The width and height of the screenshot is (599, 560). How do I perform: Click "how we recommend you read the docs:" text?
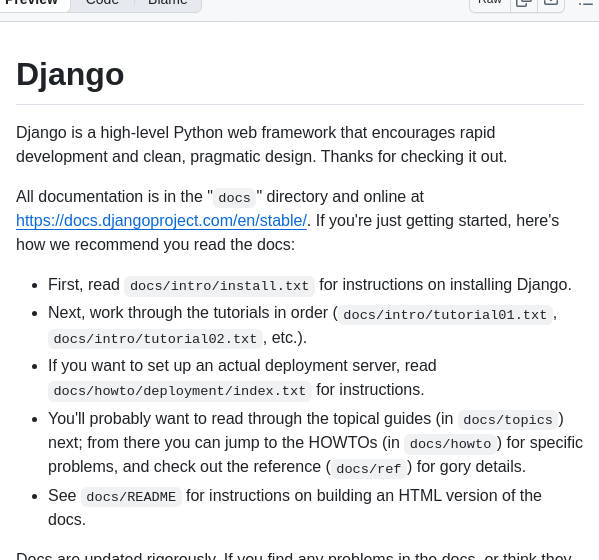[155, 244]
